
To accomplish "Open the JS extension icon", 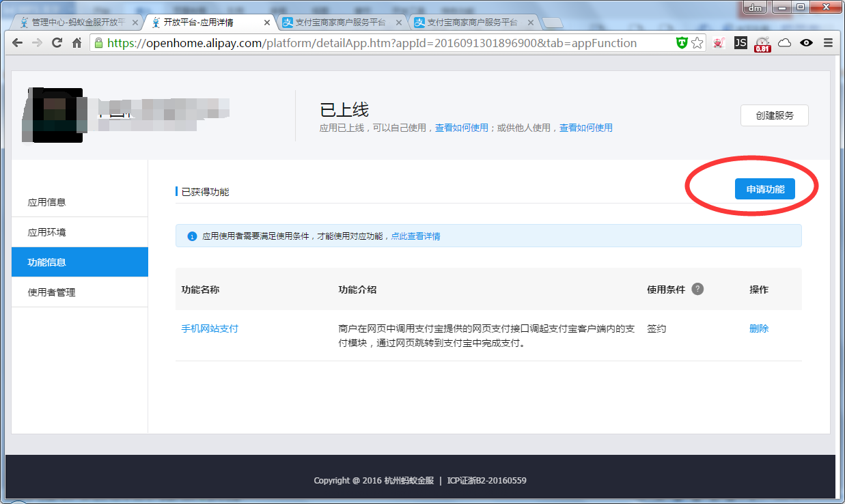I will pyautogui.click(x=740, y=42).
